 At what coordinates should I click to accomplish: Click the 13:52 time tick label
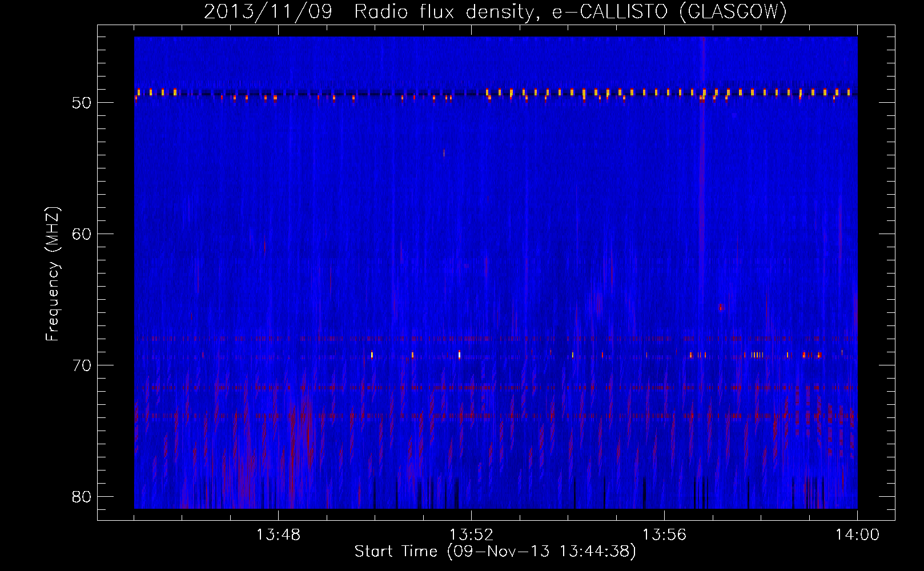click(471, 535)
